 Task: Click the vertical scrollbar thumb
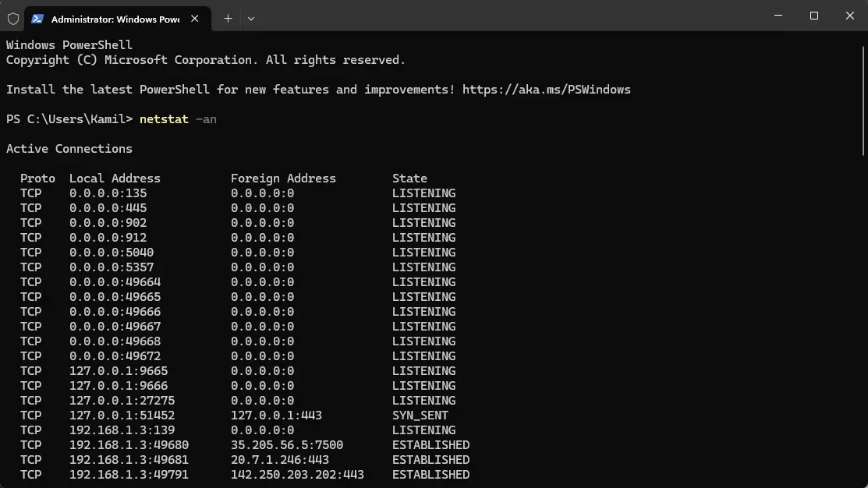[x=863, y=101]
